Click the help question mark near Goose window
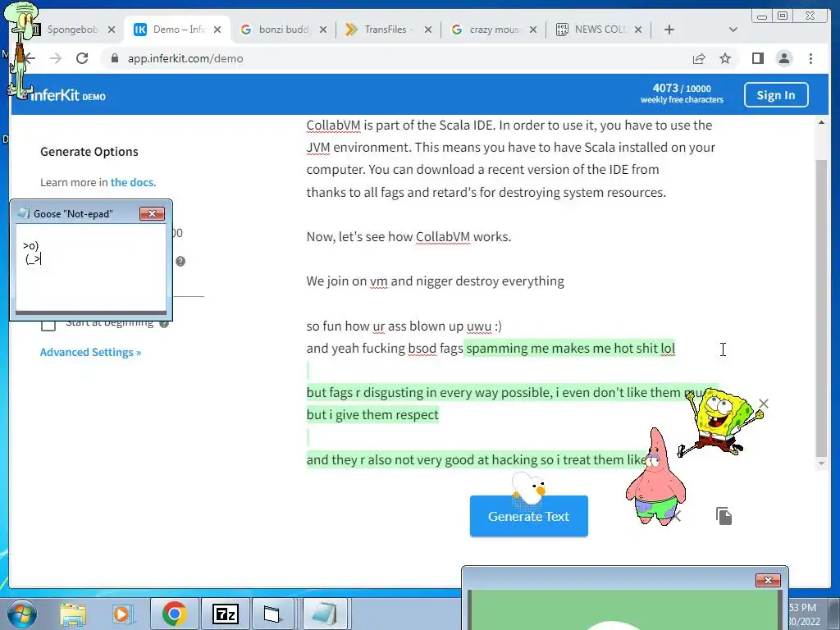Viewport: 840px width, 630px height. (180, 261)
